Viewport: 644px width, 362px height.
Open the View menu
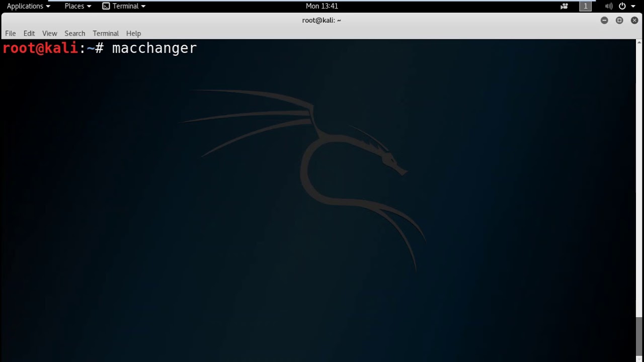[x=50, y=33]
